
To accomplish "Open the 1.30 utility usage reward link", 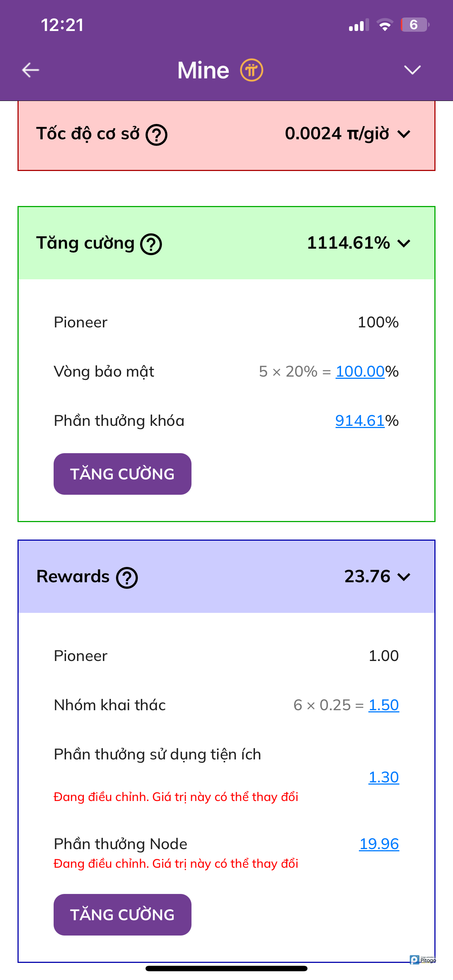I will (x=384, y=777).
